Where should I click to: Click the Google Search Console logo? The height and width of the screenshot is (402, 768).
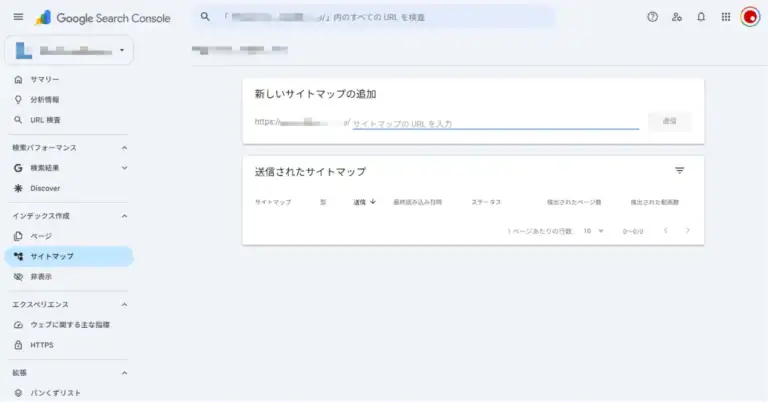coord(103,18)
